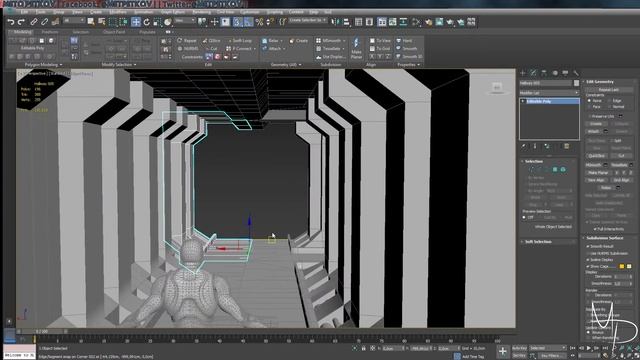Viewport: 640px width, 360px height.
Task: Select Preview Selection Off radio
Action: point(524,218)
